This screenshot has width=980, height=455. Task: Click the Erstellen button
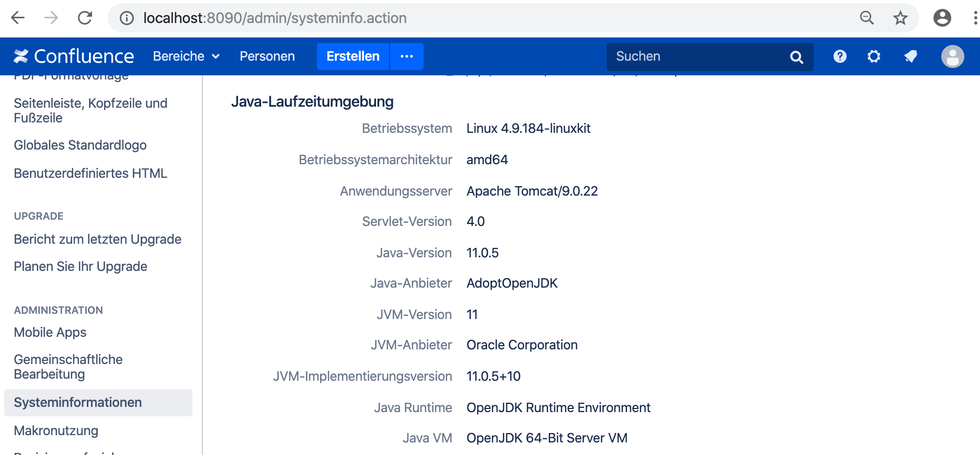pos(353,56)
